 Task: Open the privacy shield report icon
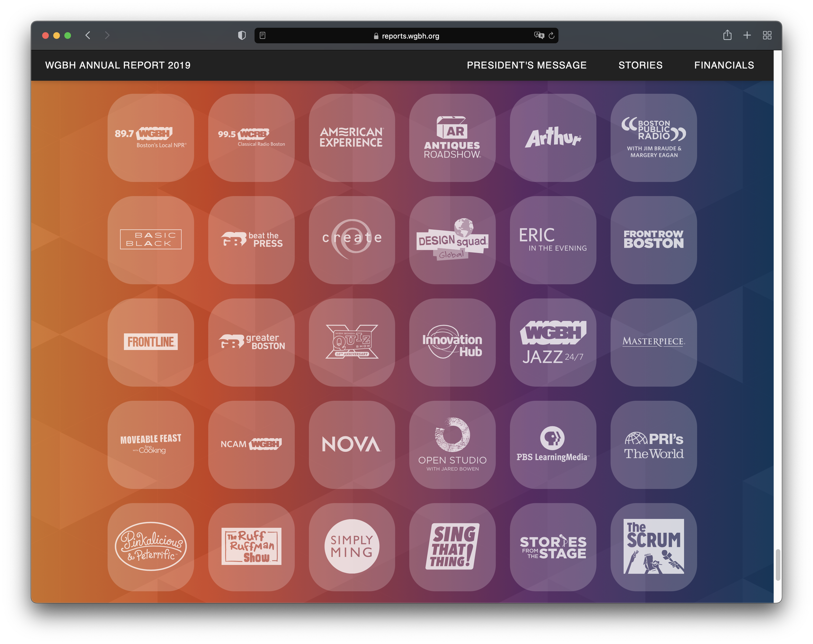coord(242,35)
